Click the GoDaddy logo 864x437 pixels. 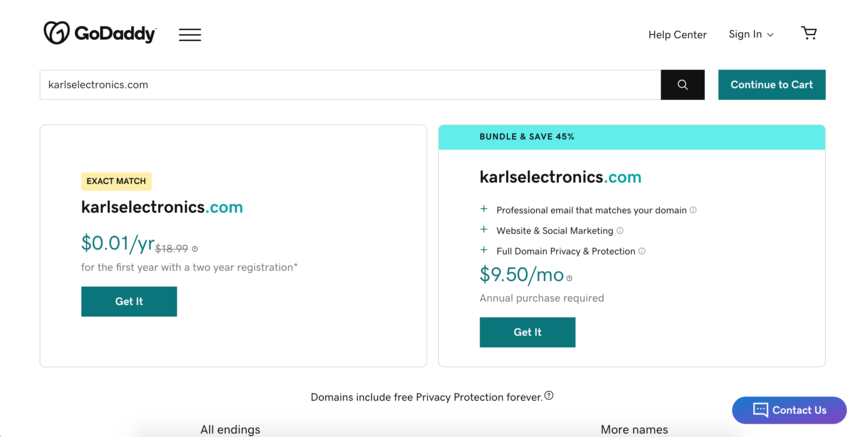[x=100, y=34]
